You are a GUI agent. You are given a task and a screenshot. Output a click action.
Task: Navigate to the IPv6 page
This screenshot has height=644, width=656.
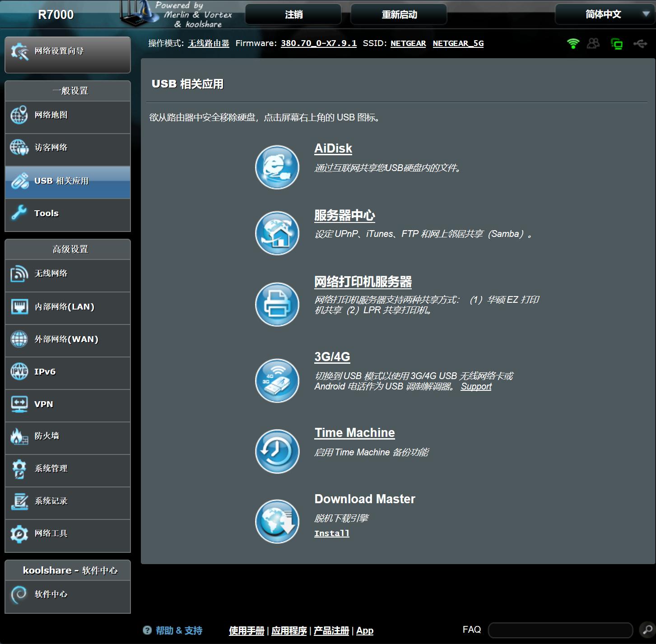point(68,373)
